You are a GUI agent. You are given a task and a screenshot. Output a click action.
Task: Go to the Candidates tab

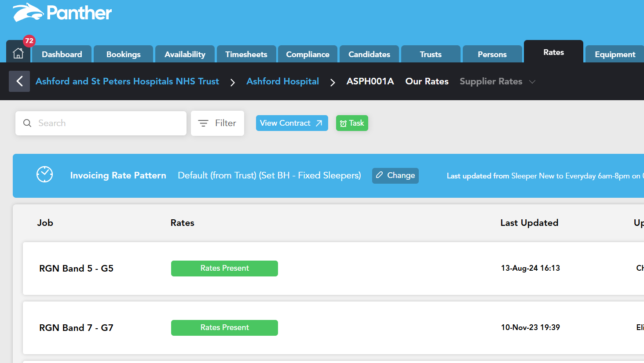click(369, 54)
